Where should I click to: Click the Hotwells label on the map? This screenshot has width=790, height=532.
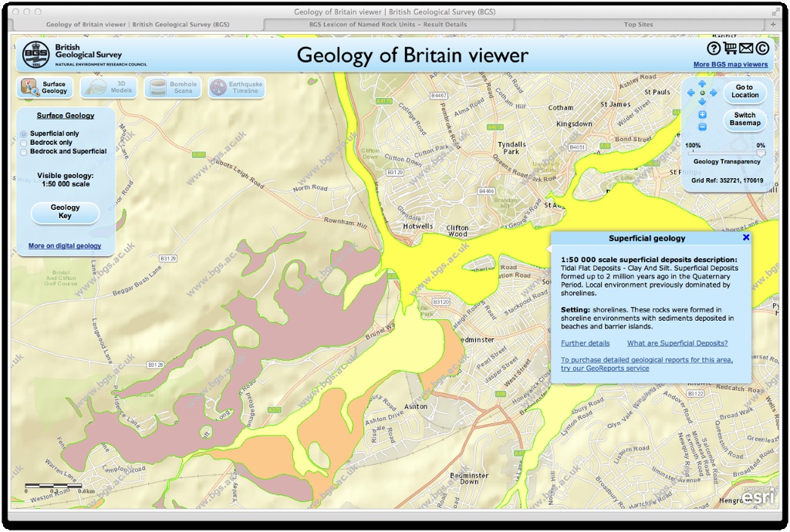point(417,227)
